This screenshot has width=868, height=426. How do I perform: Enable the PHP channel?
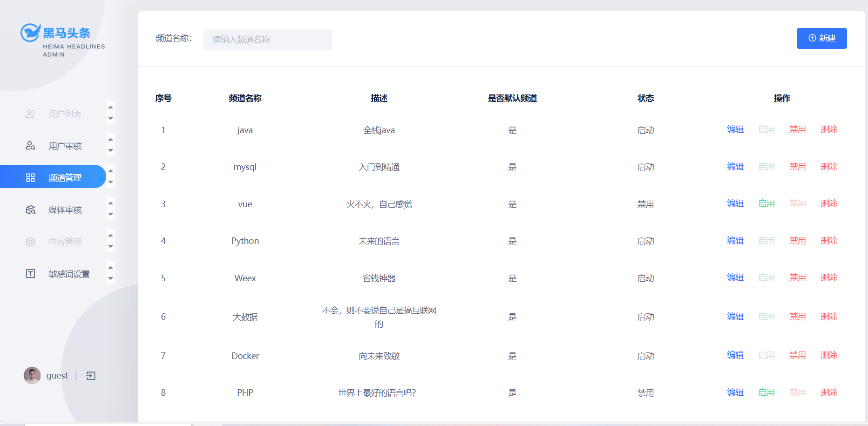click(x=766, y=392)
